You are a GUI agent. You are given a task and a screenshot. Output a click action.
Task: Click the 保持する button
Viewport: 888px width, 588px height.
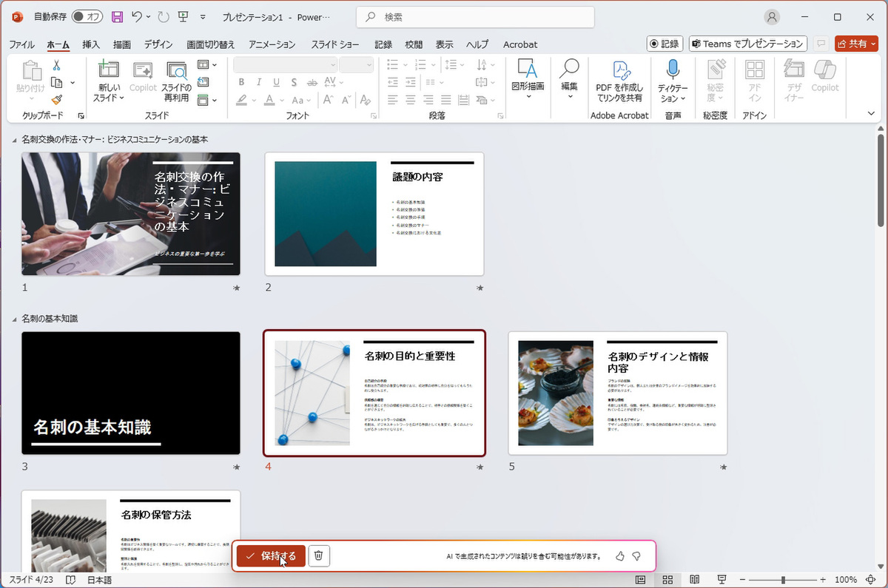click(x=271, y=556)
